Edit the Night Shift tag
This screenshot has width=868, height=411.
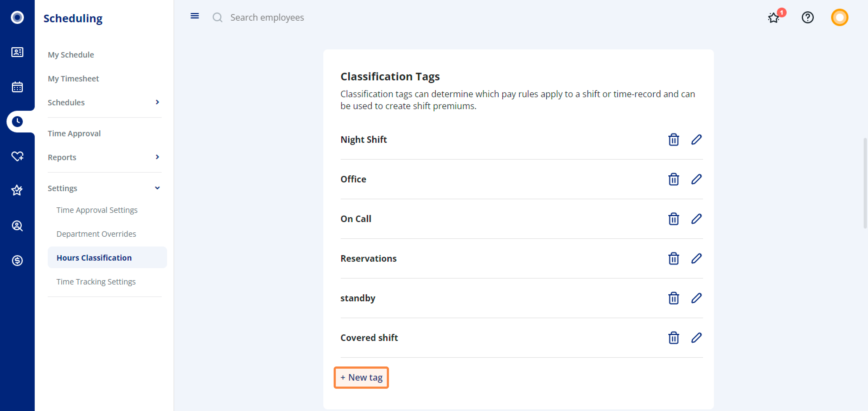point(696,140)
